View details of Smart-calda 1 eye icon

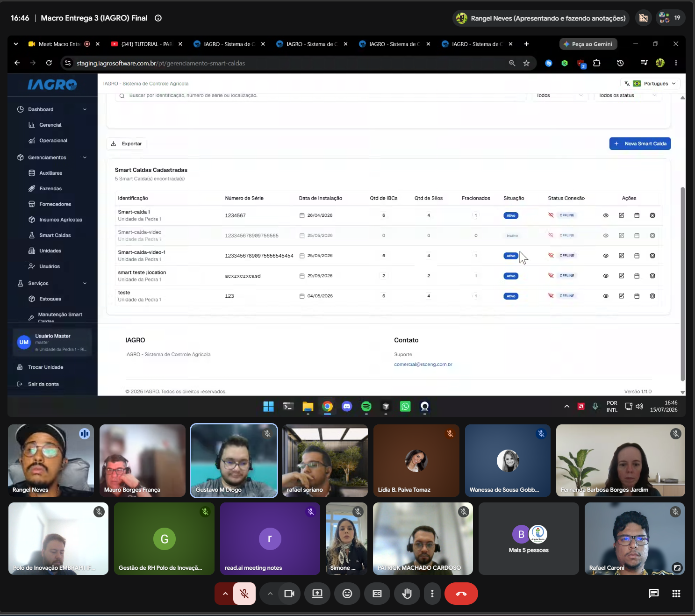606,215
